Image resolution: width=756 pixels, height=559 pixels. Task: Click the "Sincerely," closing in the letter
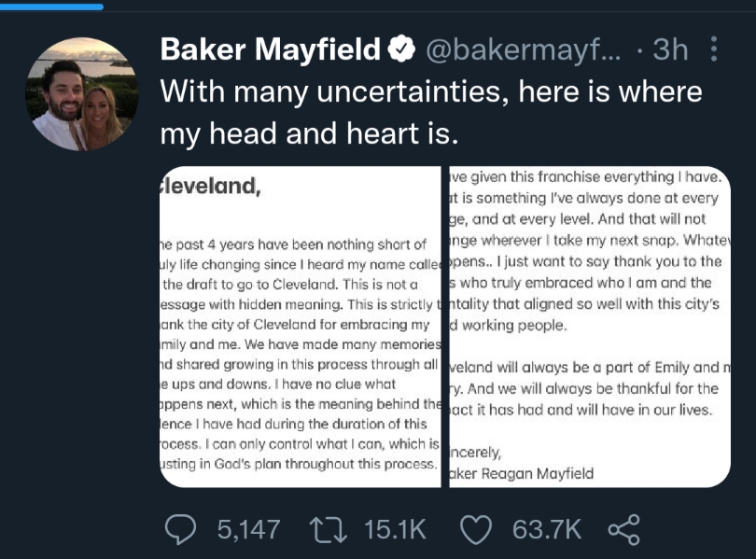point(476,454)
